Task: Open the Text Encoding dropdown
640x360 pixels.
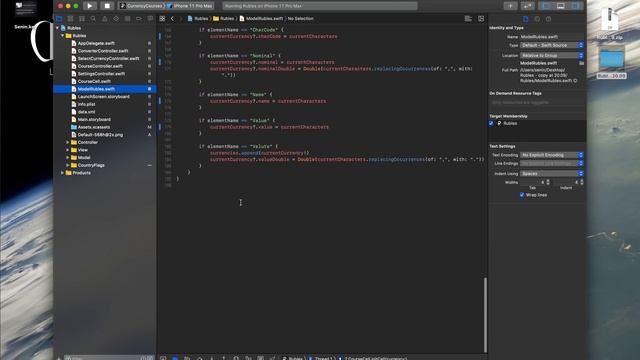Action: pos(551,155)
